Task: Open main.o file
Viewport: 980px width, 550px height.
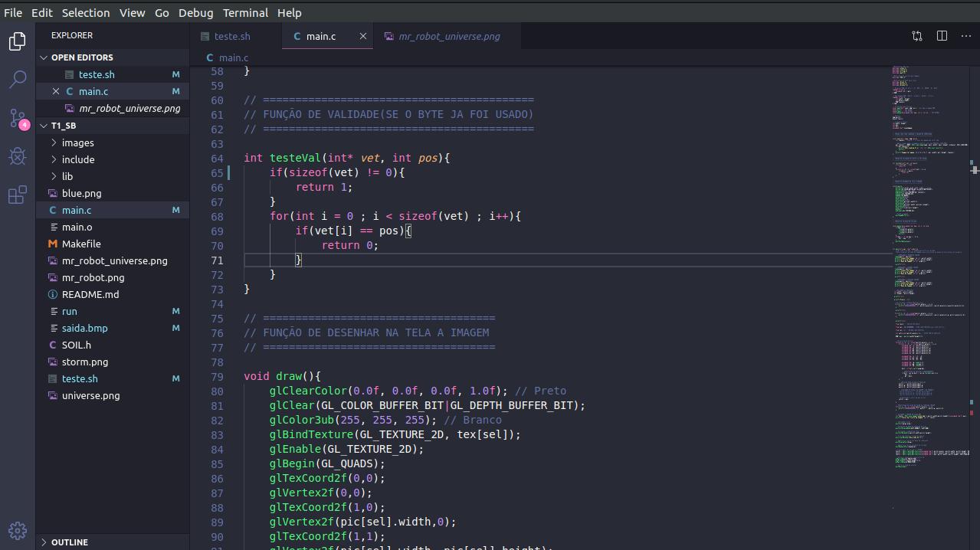Action: (113, 227)
